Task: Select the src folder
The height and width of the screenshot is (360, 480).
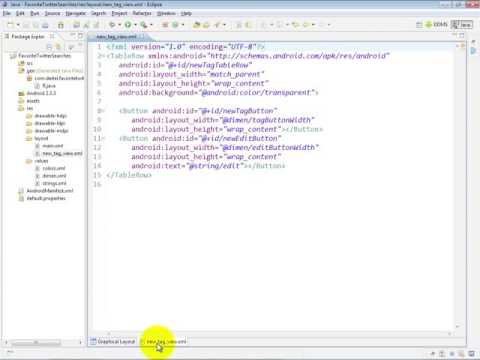Action: [26, 63]
